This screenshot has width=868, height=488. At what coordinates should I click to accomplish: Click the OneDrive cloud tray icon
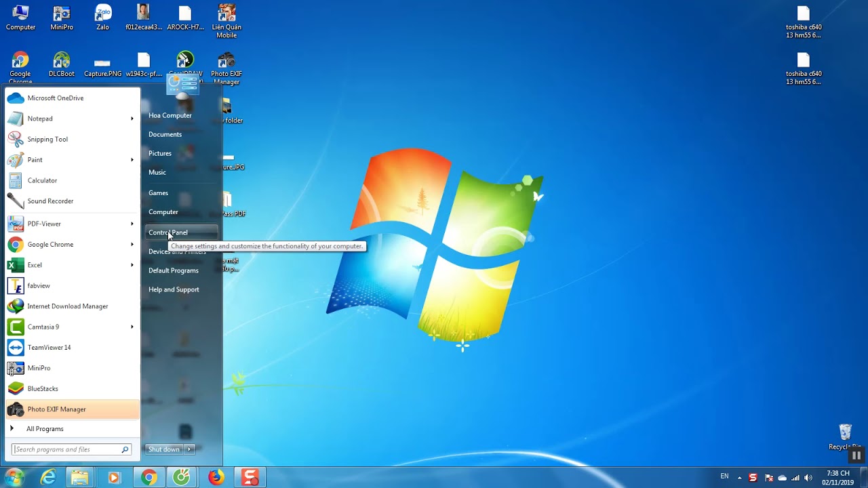pos(782,478)
